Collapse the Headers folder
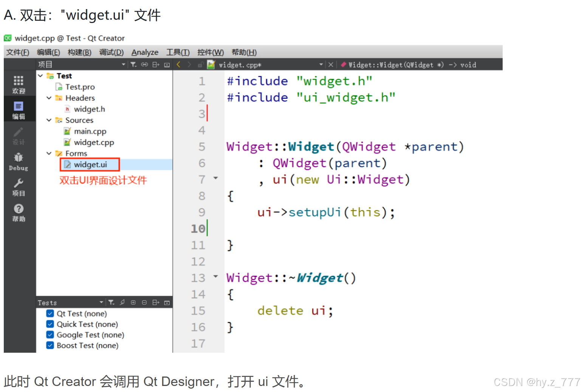 pyautogui.click(x=49, y=98)
